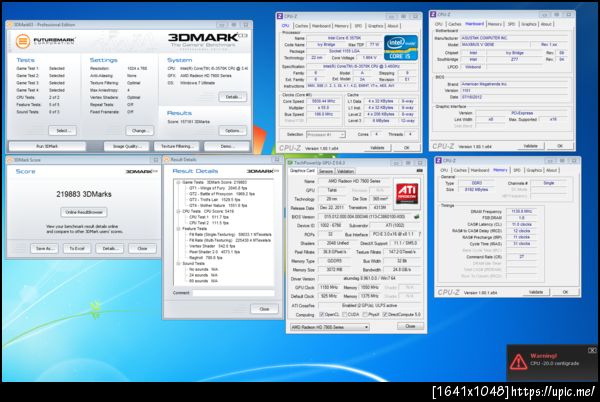Collapse the CPU Tests node in Result Details
Image resolution: width=600 pixels, height=402 pixels.
point(178,211)
